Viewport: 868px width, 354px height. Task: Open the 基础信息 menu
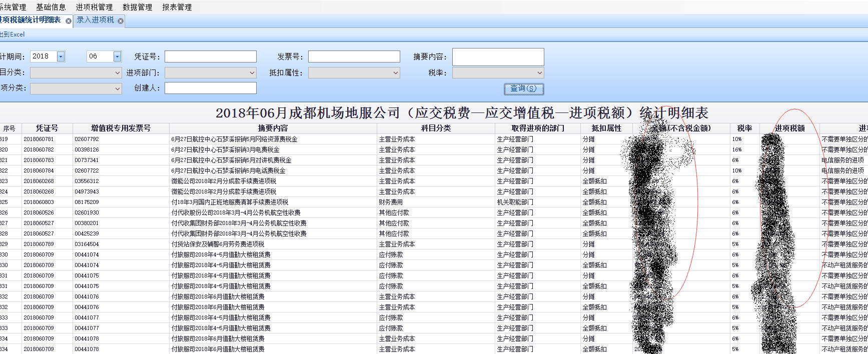51,7
